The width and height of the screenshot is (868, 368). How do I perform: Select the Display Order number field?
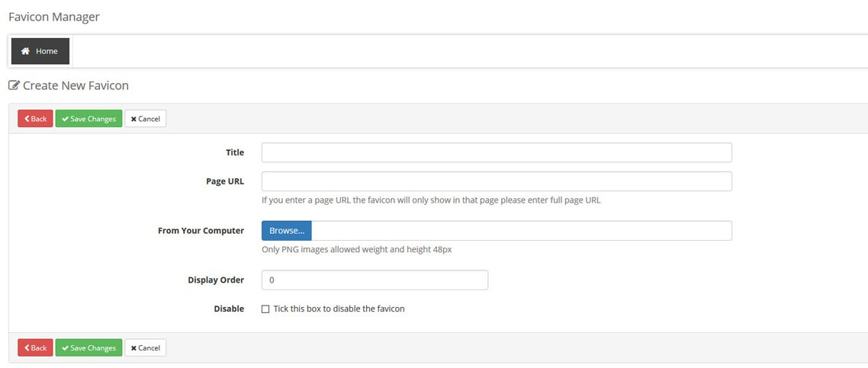pos(375,280)
